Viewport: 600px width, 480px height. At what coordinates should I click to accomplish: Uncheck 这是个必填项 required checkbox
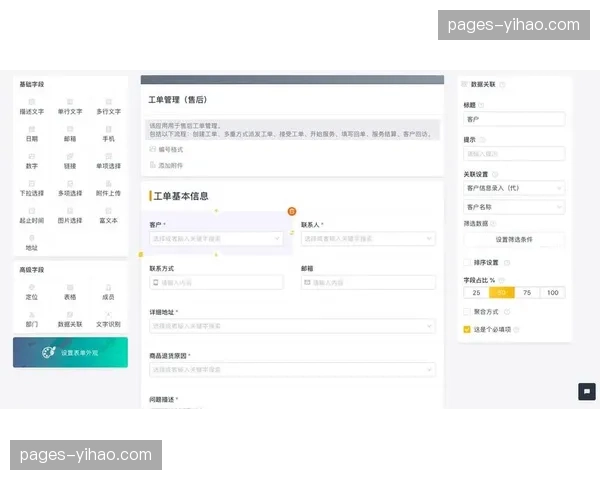(x=466, y=330)
